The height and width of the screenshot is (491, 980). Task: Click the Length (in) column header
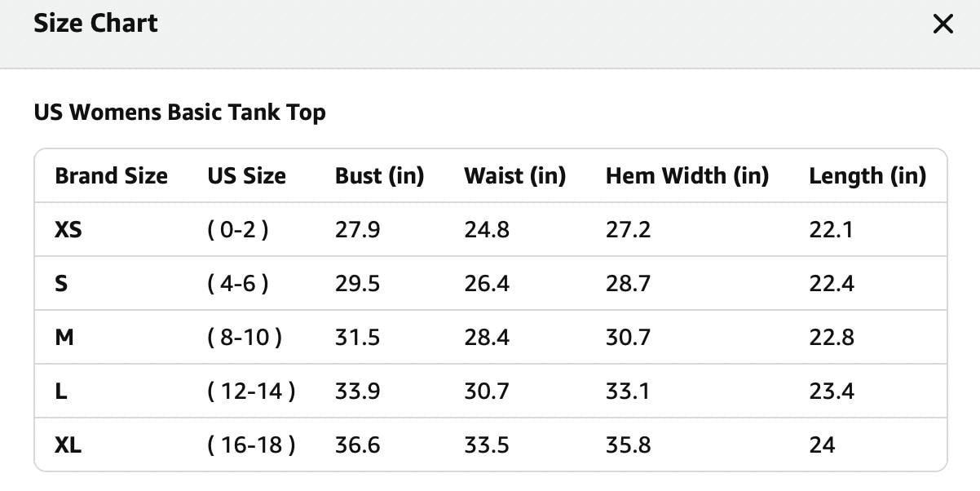pos(867,176)
